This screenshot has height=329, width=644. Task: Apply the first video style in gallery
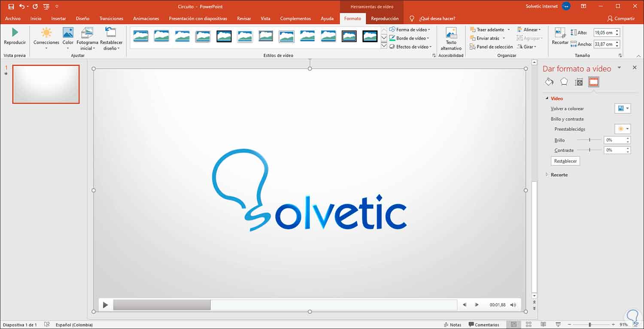140,36
